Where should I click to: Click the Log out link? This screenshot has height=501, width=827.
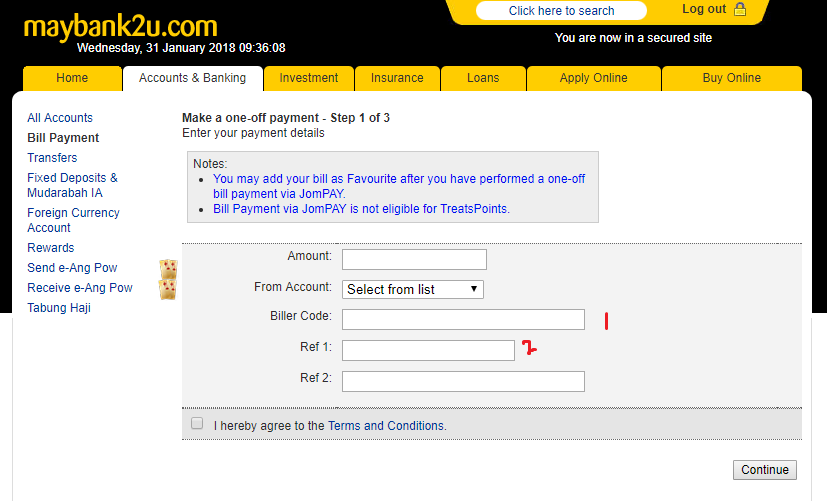pos(704,9)
